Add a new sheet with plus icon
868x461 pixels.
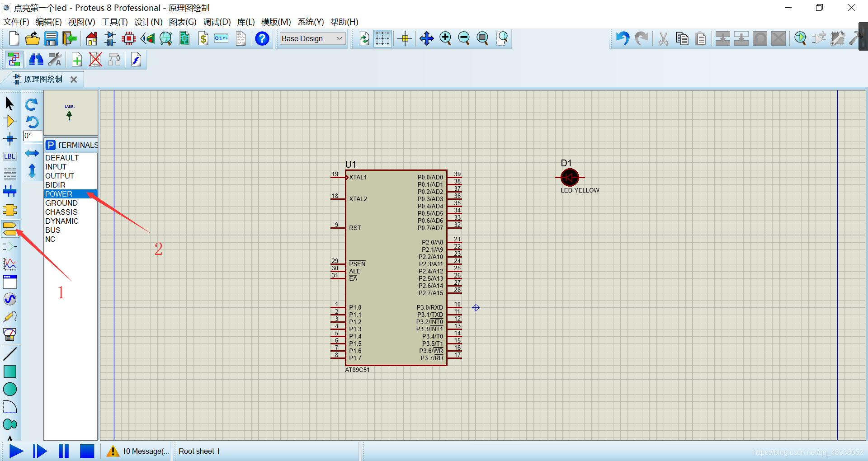[77, 59]
